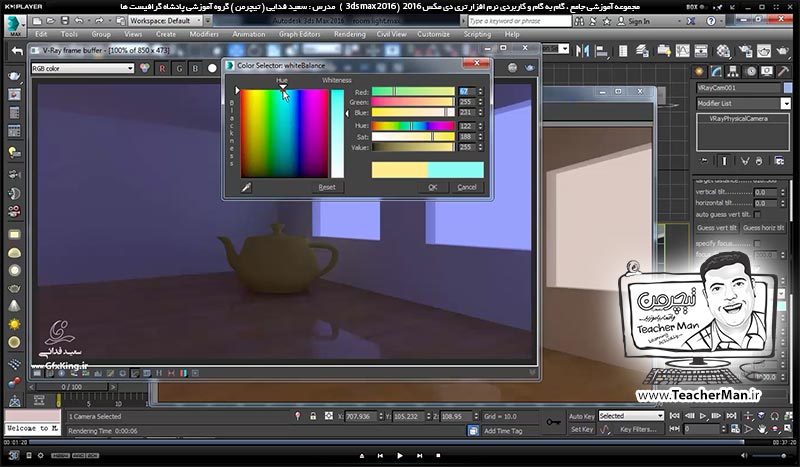Click the KMPlayer play button
This screenshot has width=800, height=467.
[399, 455]
